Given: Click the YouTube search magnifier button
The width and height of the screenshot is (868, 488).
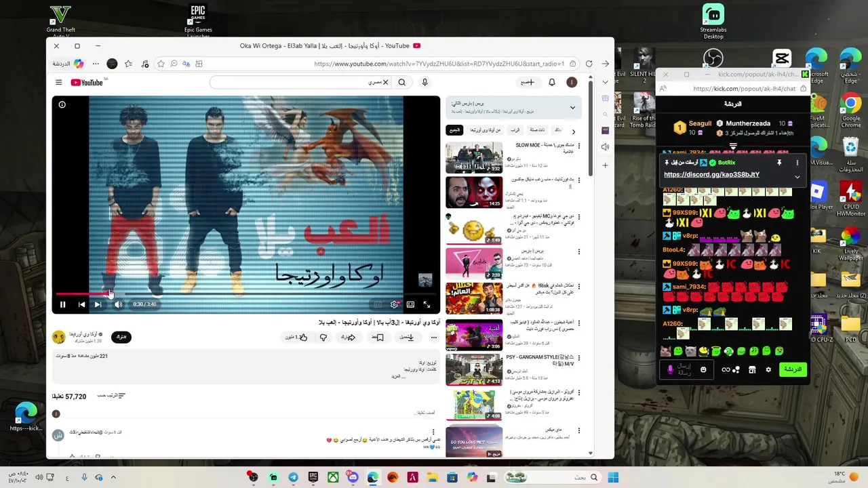Looking at the screenshot, I should click(x=402, y=82).
